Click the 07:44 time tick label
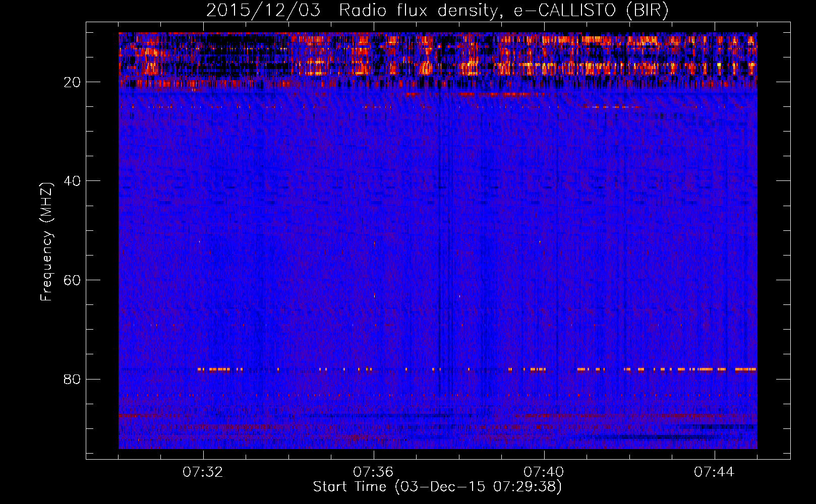Viewport: 816px width, 504px height. point(714,472)
